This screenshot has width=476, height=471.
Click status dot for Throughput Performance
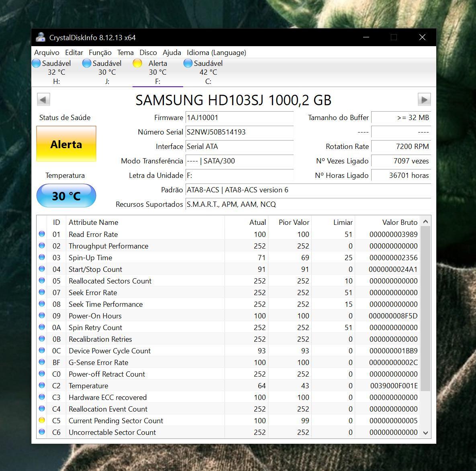[42, 245]
